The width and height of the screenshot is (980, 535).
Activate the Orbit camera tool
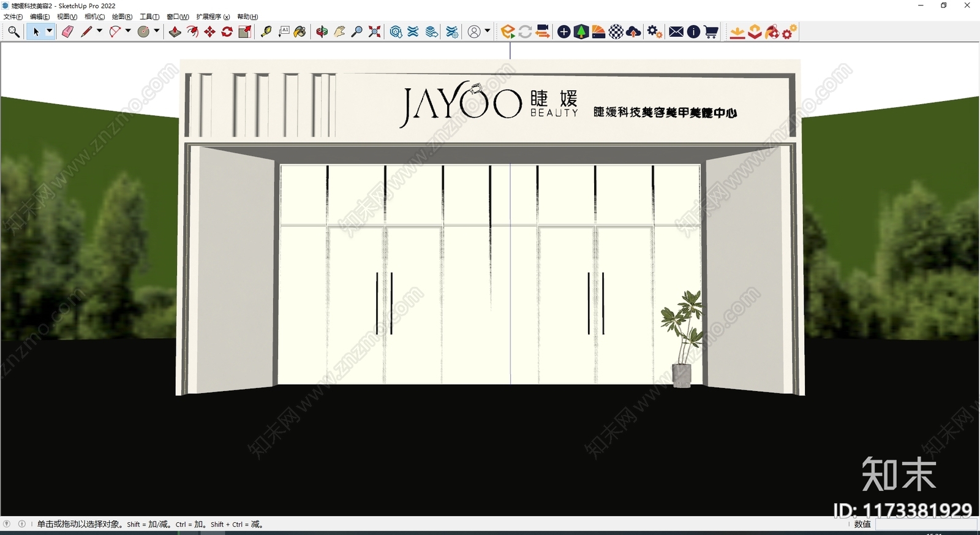point(322,32)
